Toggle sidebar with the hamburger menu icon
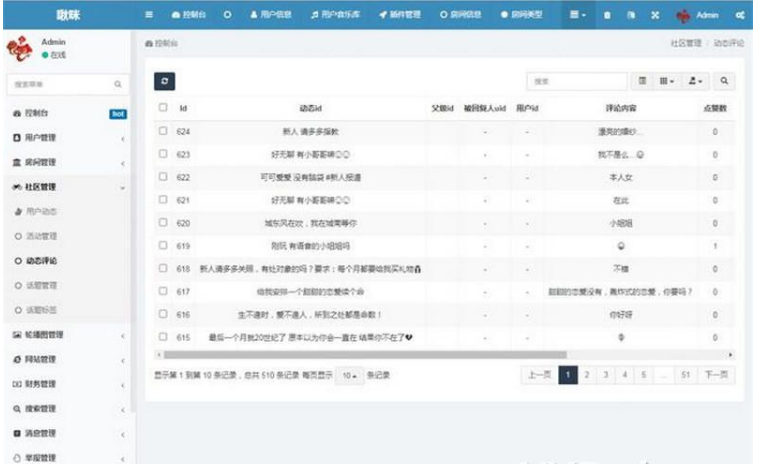Screen dimensions: 761x464 149,16
